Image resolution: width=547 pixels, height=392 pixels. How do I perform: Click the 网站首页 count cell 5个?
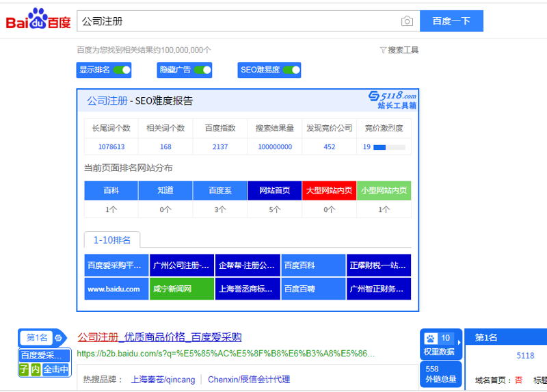(275, 209)
